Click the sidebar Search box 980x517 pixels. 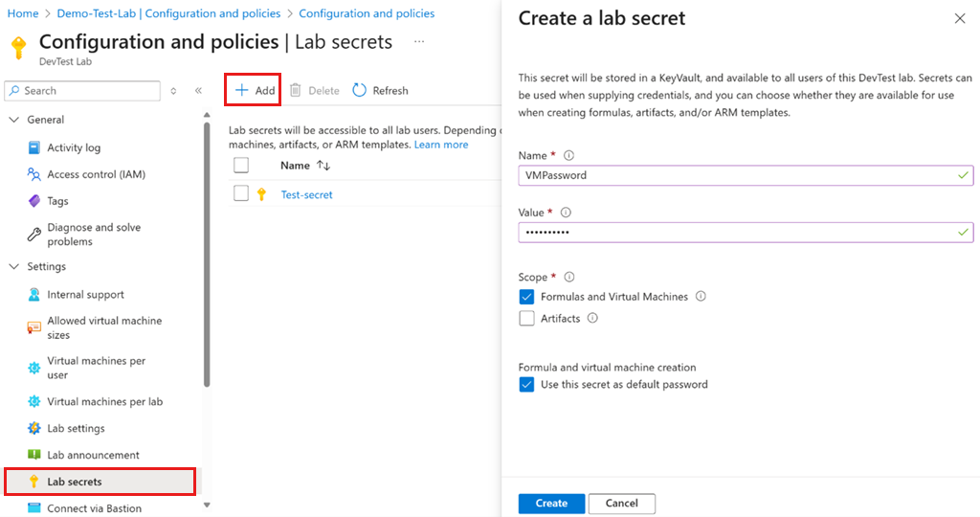pos(82,91)
